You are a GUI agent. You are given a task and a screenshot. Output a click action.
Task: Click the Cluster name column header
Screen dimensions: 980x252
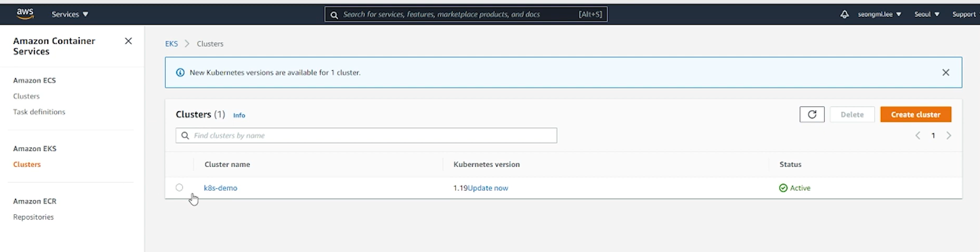tap(227, 164)
